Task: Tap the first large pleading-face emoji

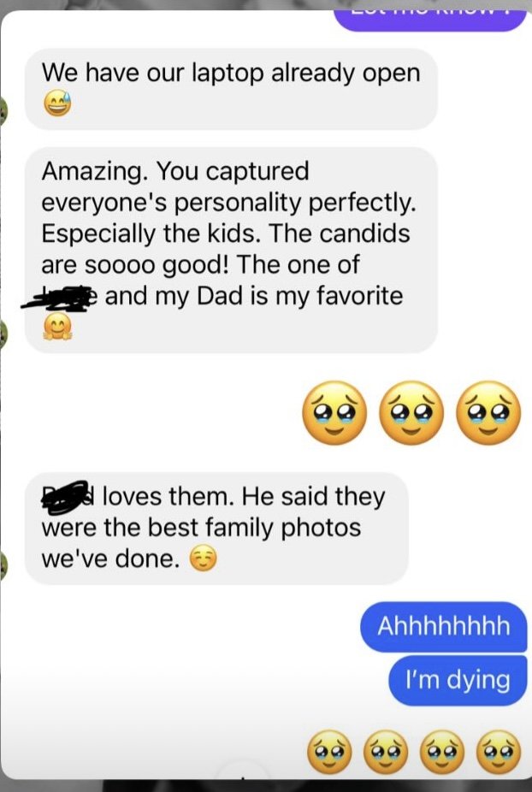Action: click(x=334, y=412)
